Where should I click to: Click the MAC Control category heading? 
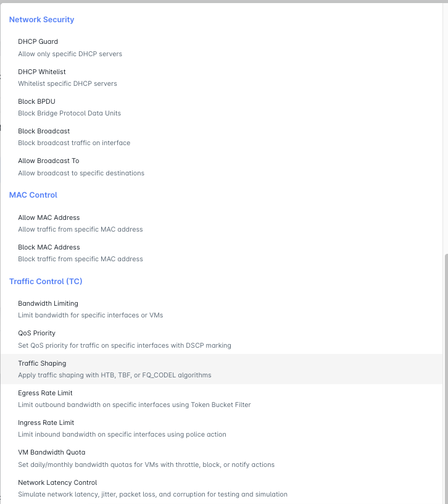33,195
